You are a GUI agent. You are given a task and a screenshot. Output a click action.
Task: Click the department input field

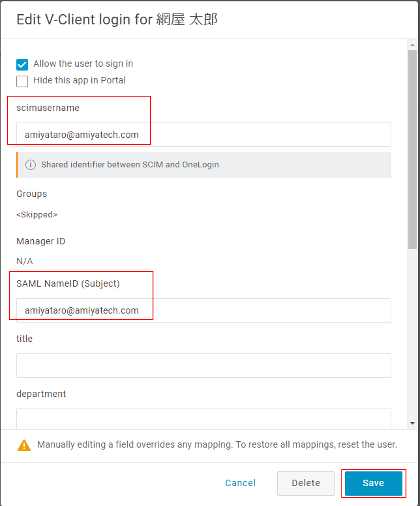(204, 419)
